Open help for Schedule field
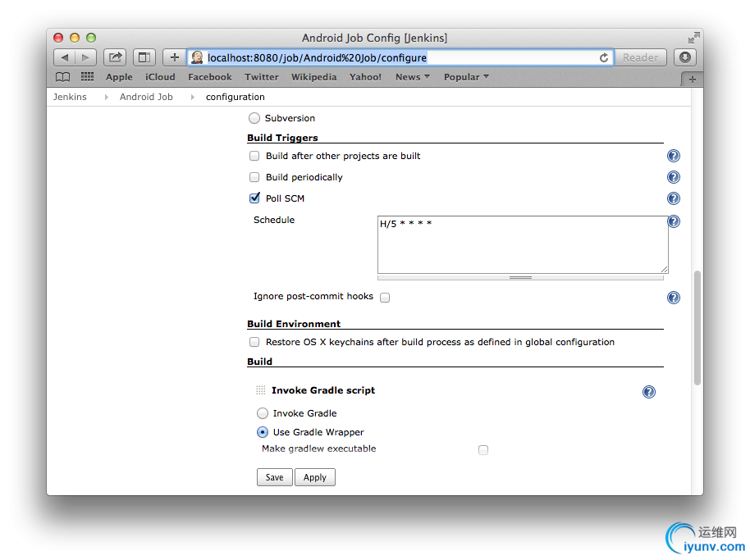This screenshot has height=560, width=750. click(x=674, y=221)
